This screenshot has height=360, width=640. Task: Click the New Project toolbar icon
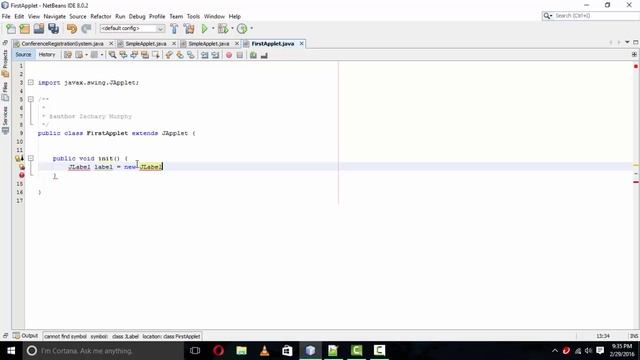click(x=24, y=29)
